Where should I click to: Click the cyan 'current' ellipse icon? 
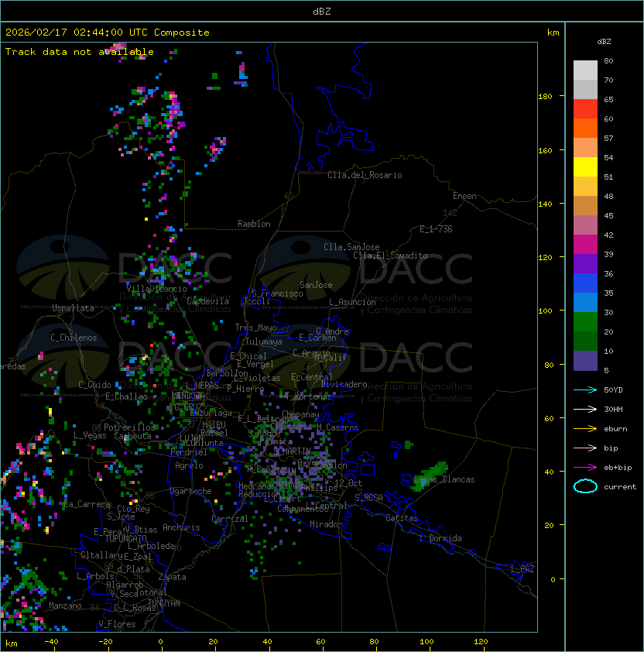(585, 486)
